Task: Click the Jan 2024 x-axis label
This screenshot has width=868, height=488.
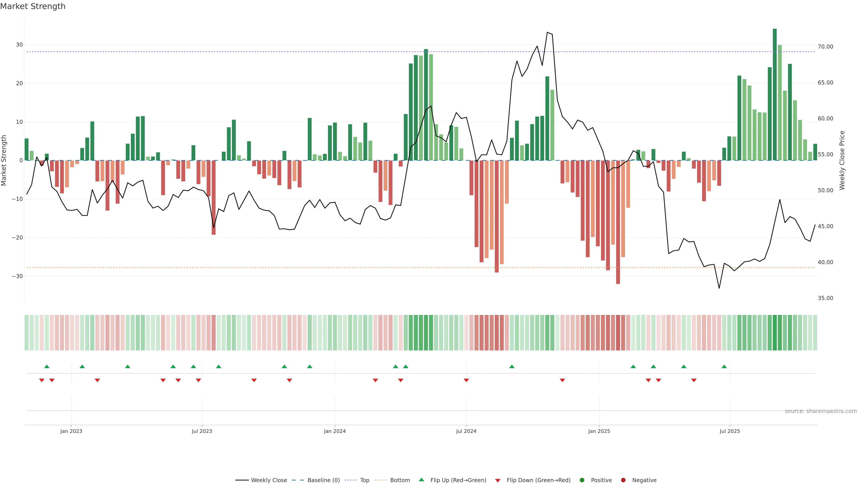Action: tap(335, 431)
